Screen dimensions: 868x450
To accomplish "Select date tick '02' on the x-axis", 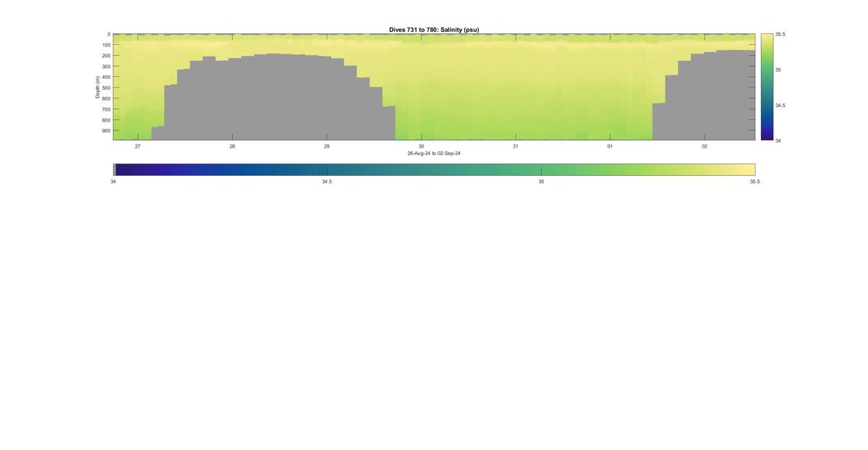I will tap(705, 146).
